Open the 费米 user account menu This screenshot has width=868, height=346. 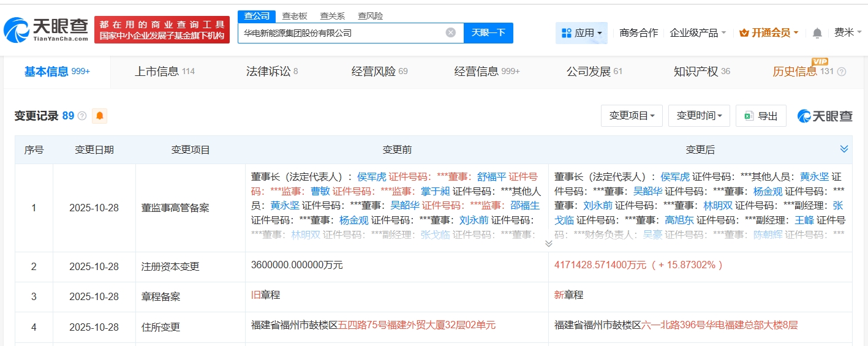847,33
